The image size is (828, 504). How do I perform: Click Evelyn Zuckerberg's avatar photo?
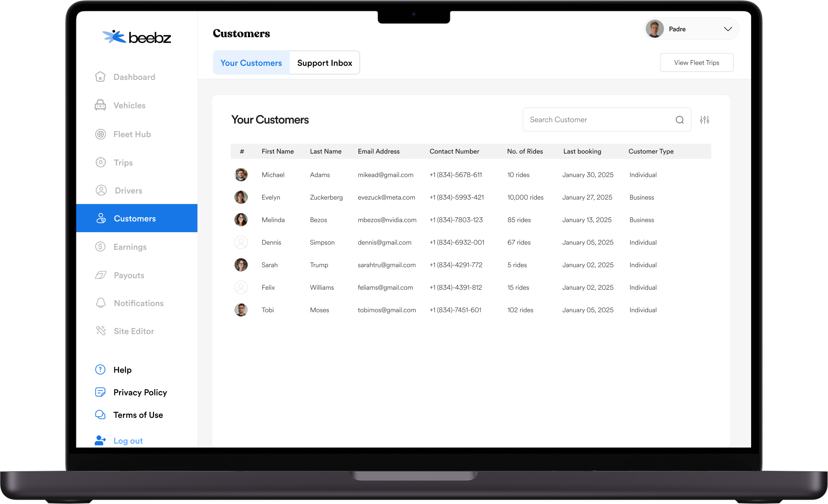[241, 197]
